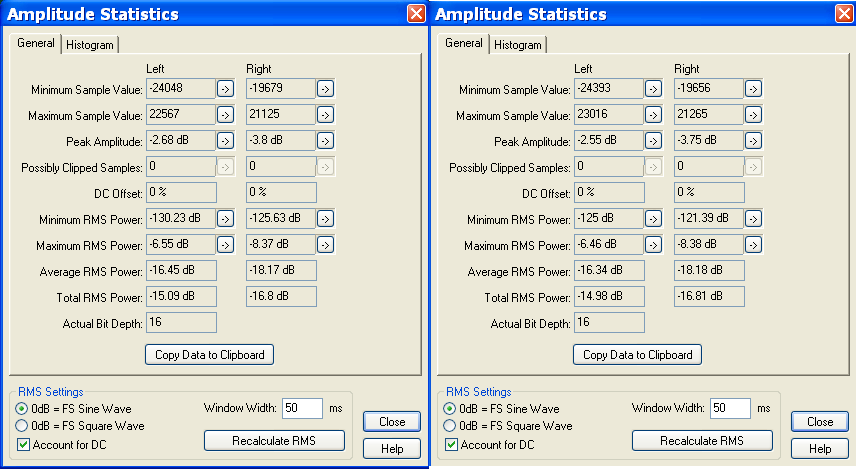859x473 pixels.
Task: Open General tab in left window
Action: point(36,43)
